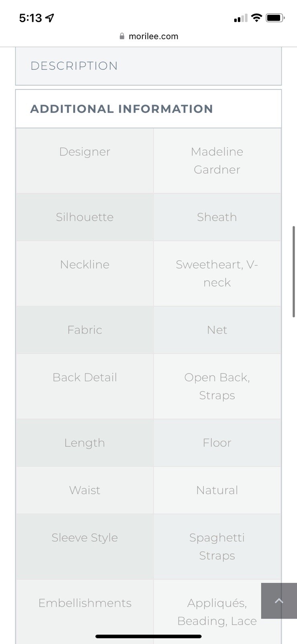Screen dimensions: 297x644
Task: Tap the Floor length value
Action: click(217, 443)
